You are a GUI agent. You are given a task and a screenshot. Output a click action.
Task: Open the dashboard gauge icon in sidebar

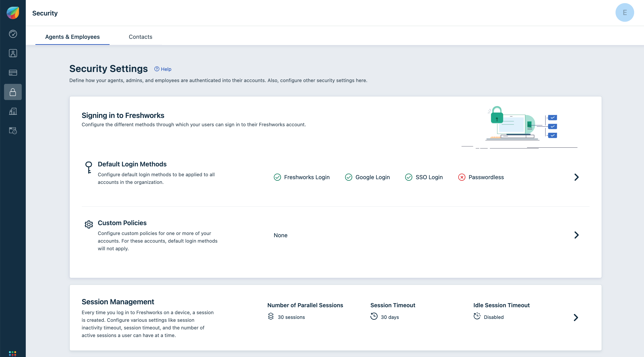pos(13,34)
